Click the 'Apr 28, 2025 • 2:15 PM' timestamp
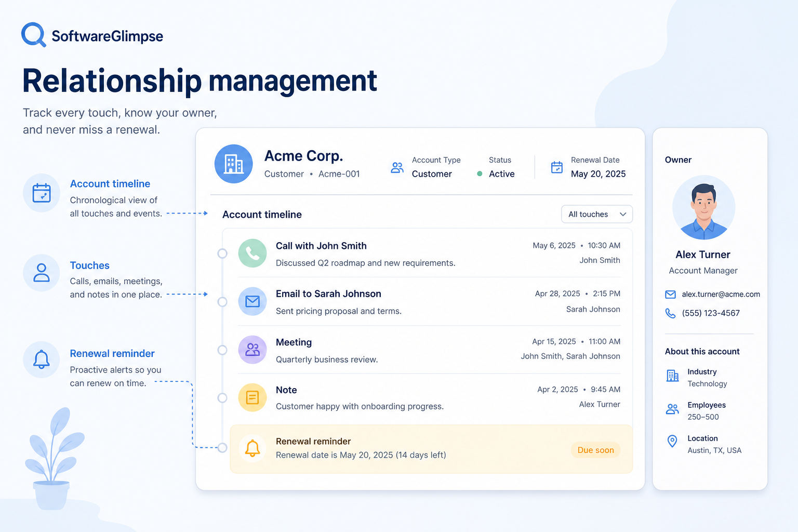This screenshot has height=532, width=798. click(578, 294)
